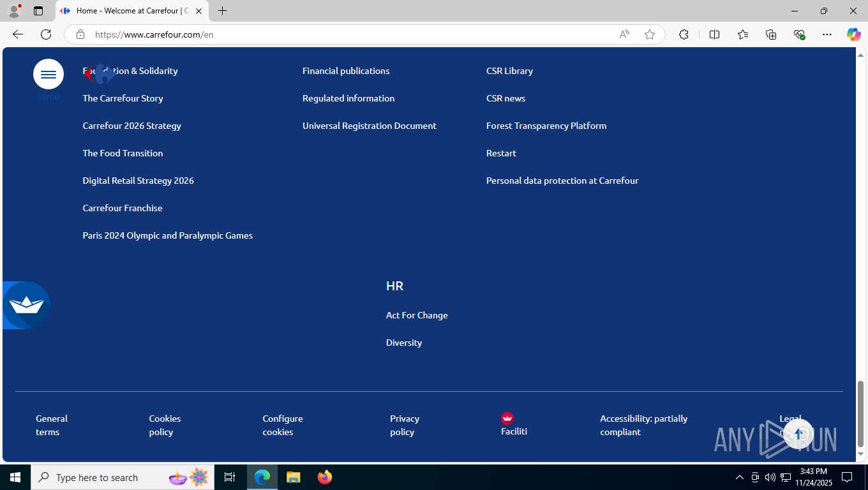Open Task View on taskbar
The height and width of the screenshot is (490, 868).
(230, 477)
